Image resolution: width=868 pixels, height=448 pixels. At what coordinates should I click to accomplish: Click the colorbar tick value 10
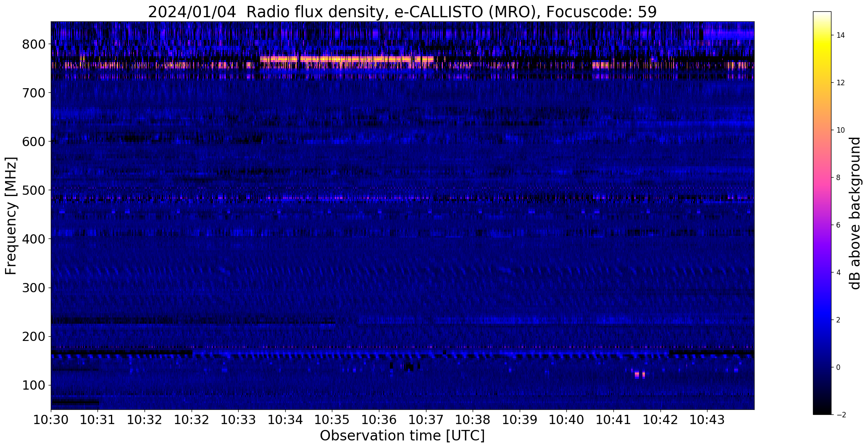841,130
